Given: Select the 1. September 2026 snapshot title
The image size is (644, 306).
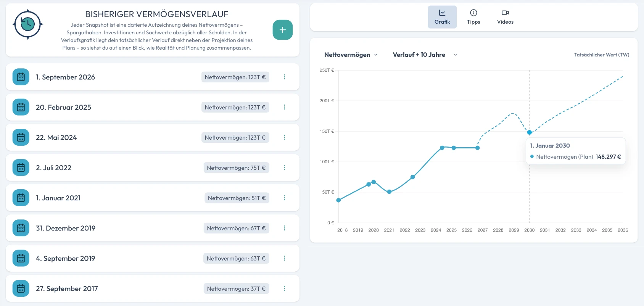Looking at the screenshot, I should (x=65, y=77).
